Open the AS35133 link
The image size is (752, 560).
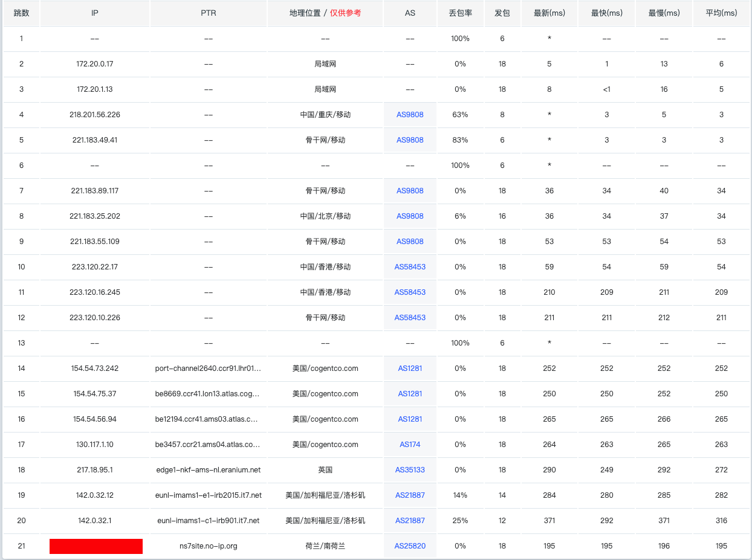410,470
